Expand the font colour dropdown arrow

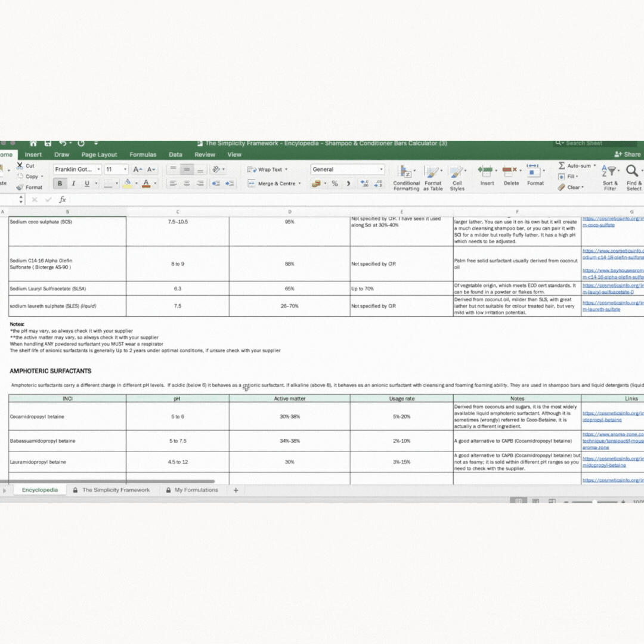click(155, 184)
